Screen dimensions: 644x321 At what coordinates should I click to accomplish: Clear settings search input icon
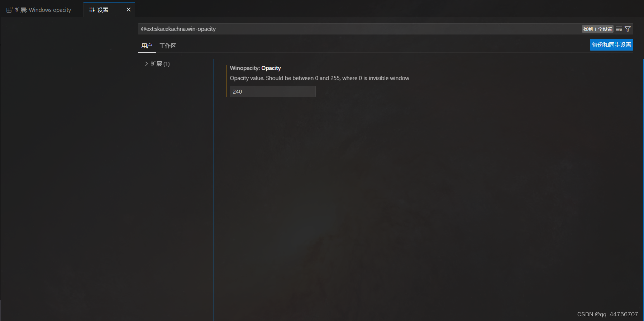click(619, 29)
